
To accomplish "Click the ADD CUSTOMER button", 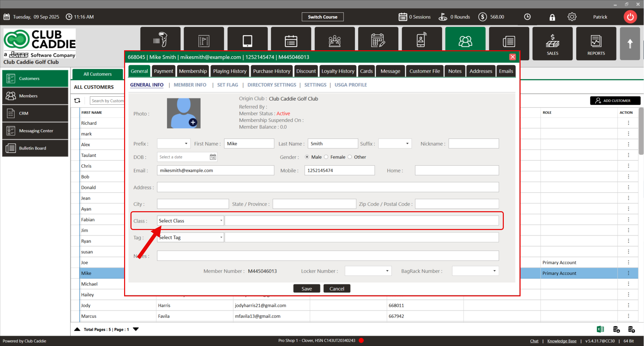I will (615, 101).
